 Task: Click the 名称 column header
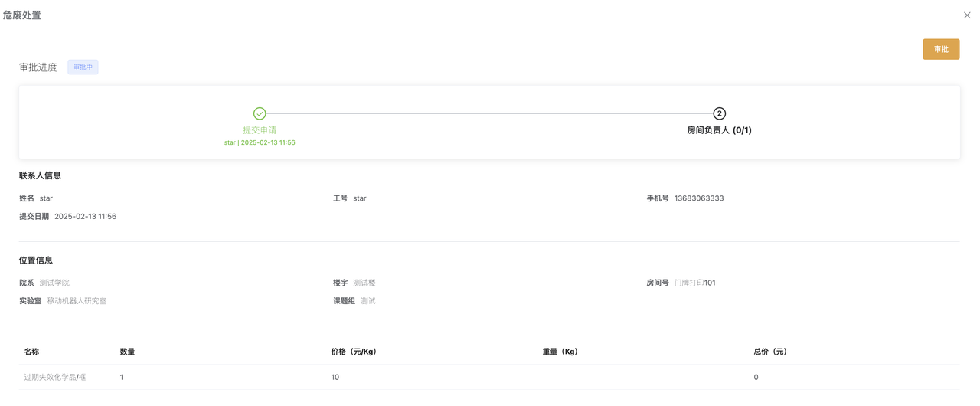pos(31,352)
